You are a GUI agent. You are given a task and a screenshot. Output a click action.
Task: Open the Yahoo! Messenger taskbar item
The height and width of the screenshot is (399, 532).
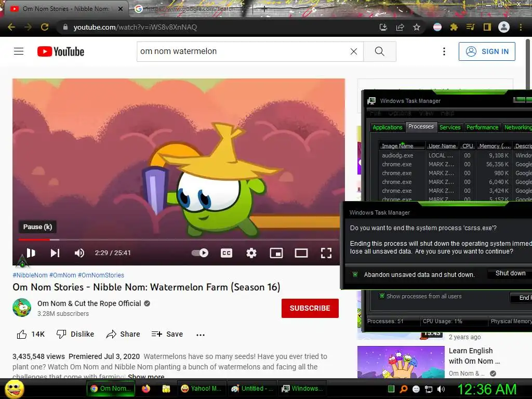click(x=202, y=389)
